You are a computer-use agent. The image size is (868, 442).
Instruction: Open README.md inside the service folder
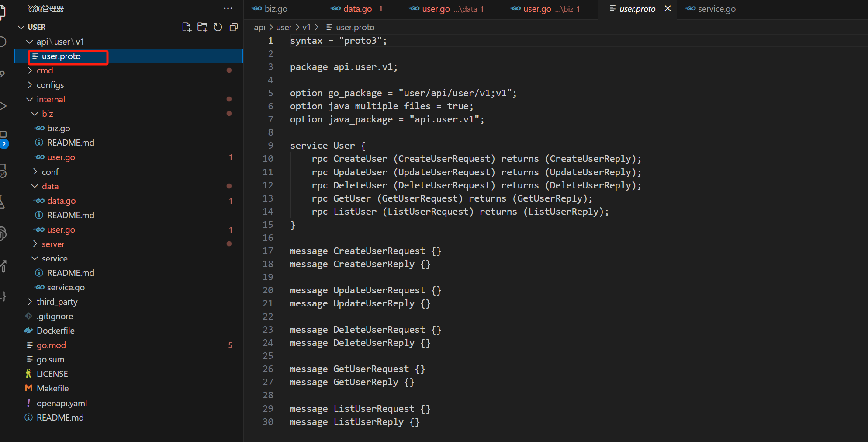128,273
